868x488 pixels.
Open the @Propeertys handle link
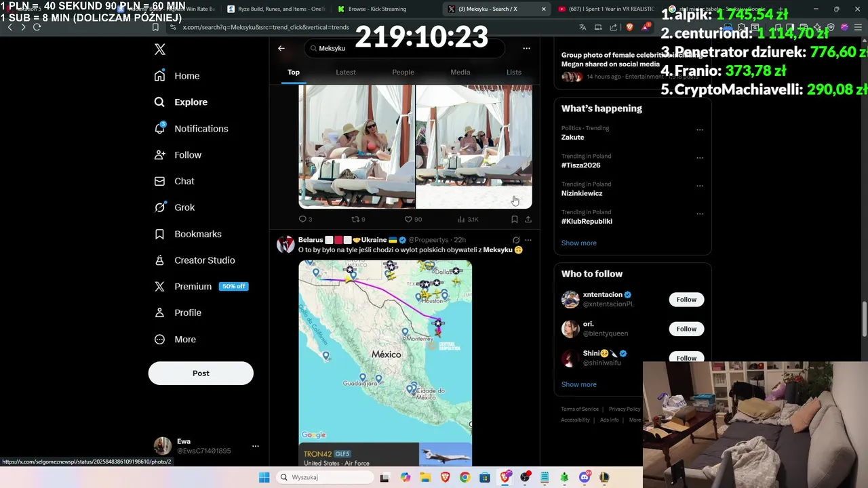tap(428, 240)
